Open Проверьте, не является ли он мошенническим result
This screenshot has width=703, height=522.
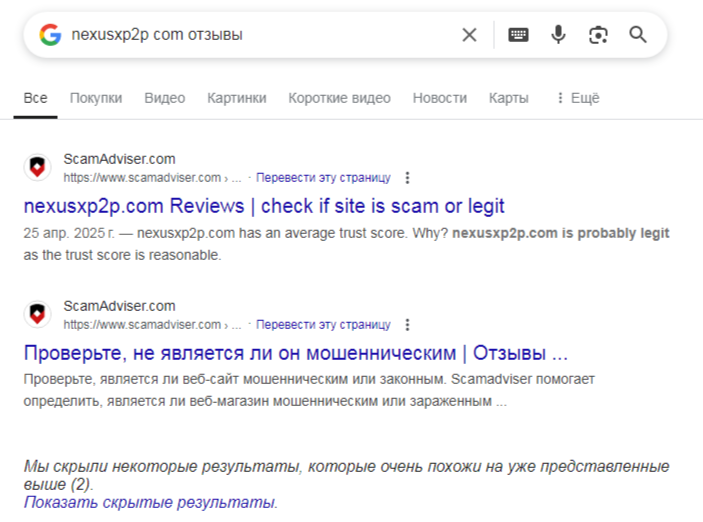[x=295, y=353]
